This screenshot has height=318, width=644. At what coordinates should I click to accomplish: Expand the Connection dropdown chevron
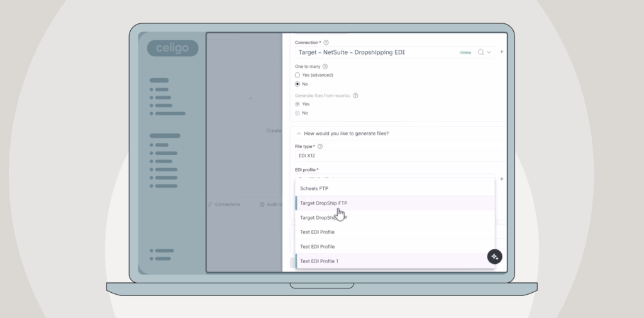pos(489,52)
